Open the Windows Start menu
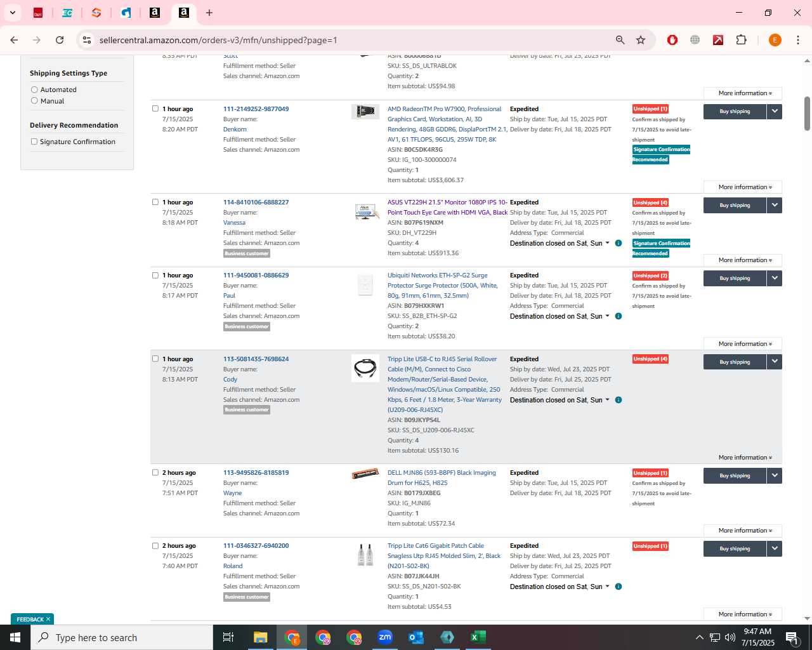The width and height of the screenshot is (812, 650). pyautogui.click(x=15, y=637)
